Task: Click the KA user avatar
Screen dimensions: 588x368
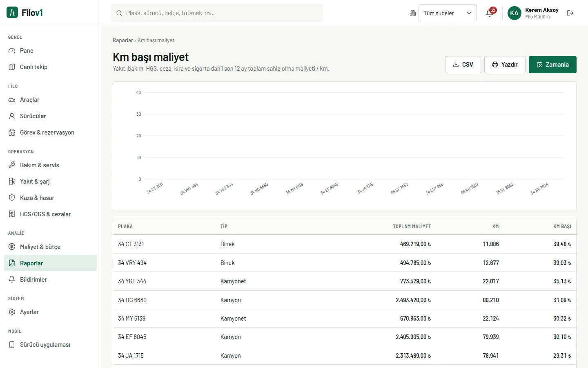Action: pos(514,13)
